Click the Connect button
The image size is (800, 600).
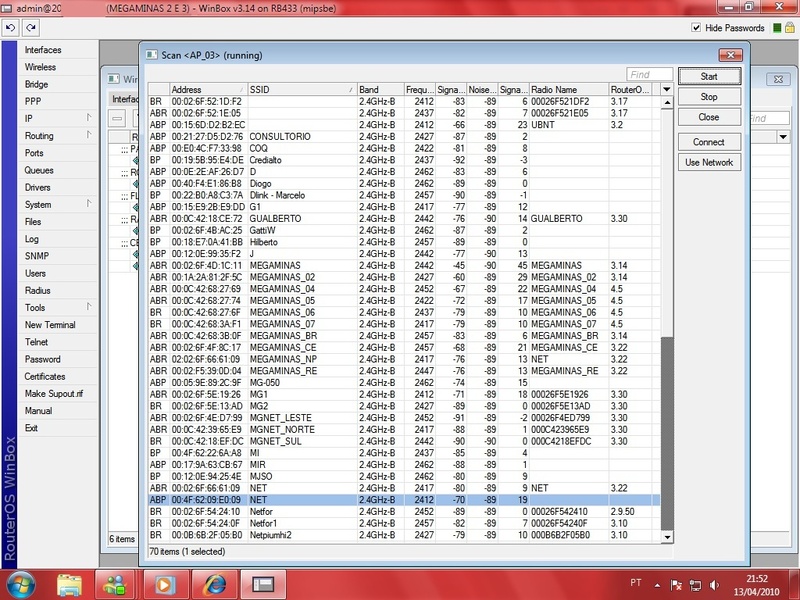click(x=709, y=142)
